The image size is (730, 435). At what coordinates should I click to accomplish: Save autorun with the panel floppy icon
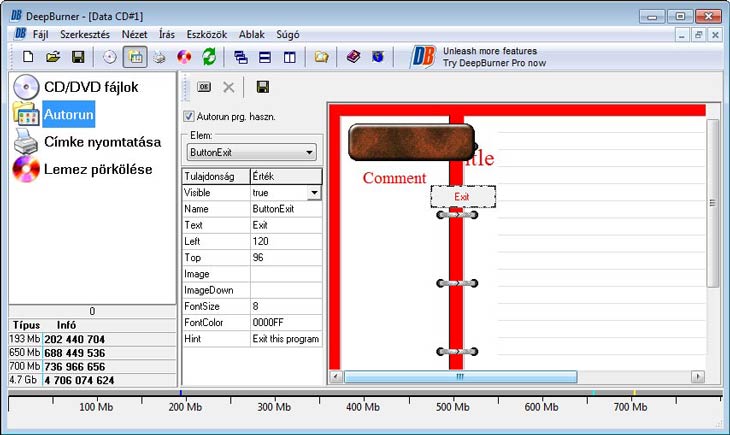click(263, 87)
